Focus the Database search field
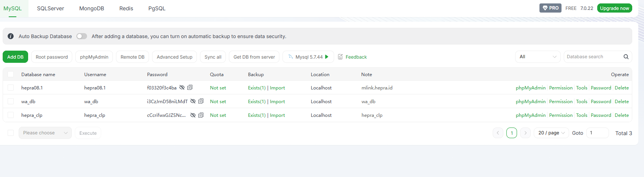 (x=593, y=57)
